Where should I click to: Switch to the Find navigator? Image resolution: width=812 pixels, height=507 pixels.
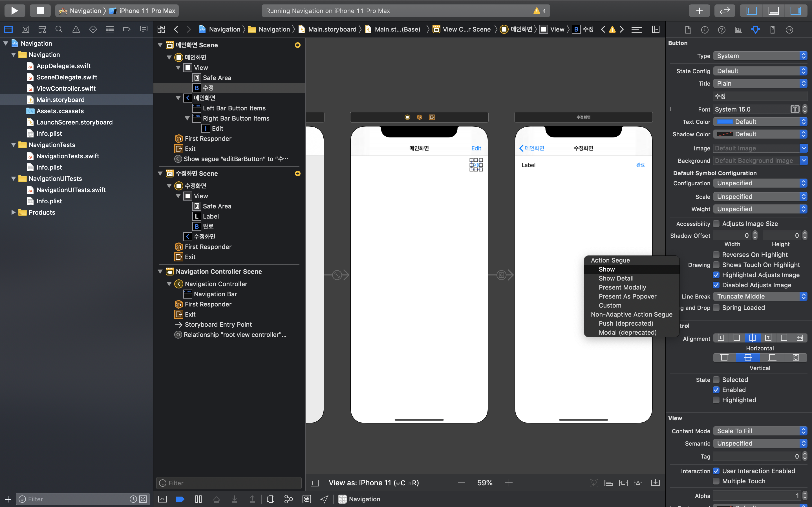[x=59, y=30]
